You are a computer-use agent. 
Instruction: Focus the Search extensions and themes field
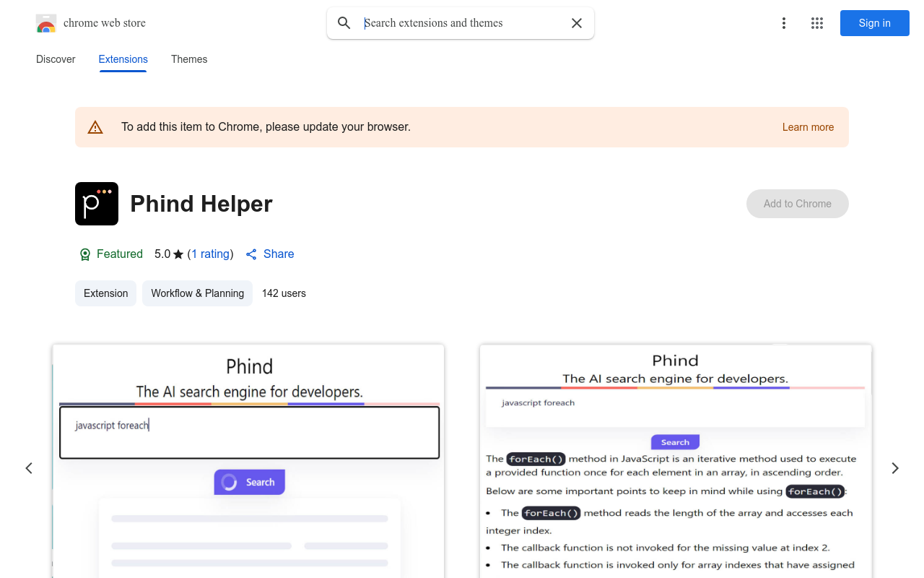point(462,23)
